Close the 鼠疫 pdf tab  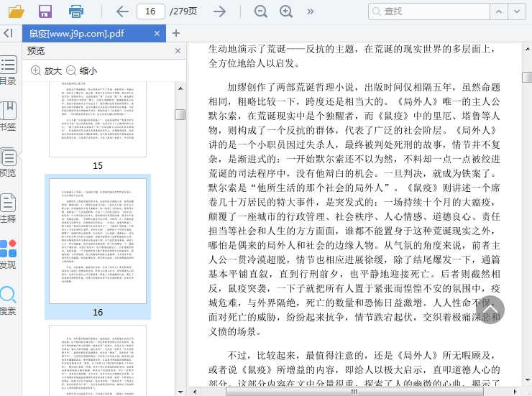tap(157, 33)
